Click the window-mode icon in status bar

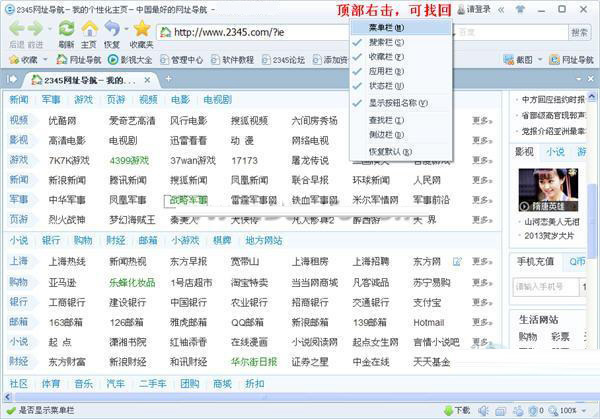tap(501, 411)
